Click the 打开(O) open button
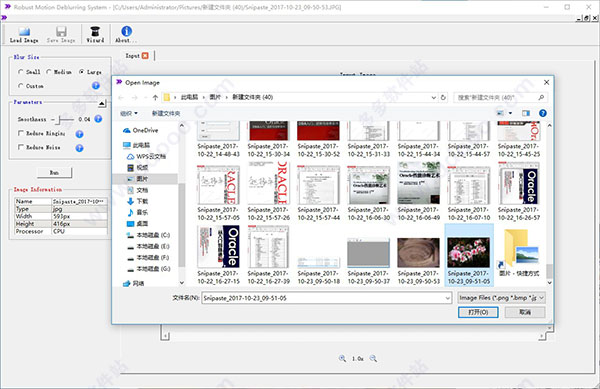The width and height of the screenshot is (600, 389). click(478, 313)
